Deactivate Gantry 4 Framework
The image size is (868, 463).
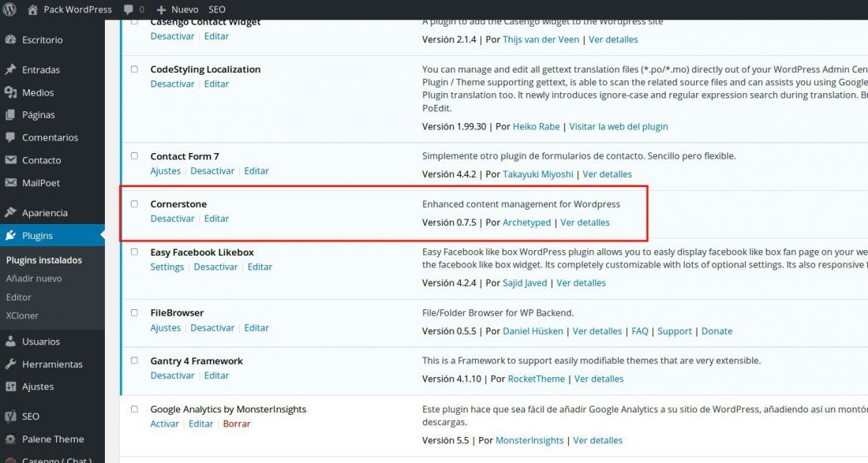click(172, 375)
